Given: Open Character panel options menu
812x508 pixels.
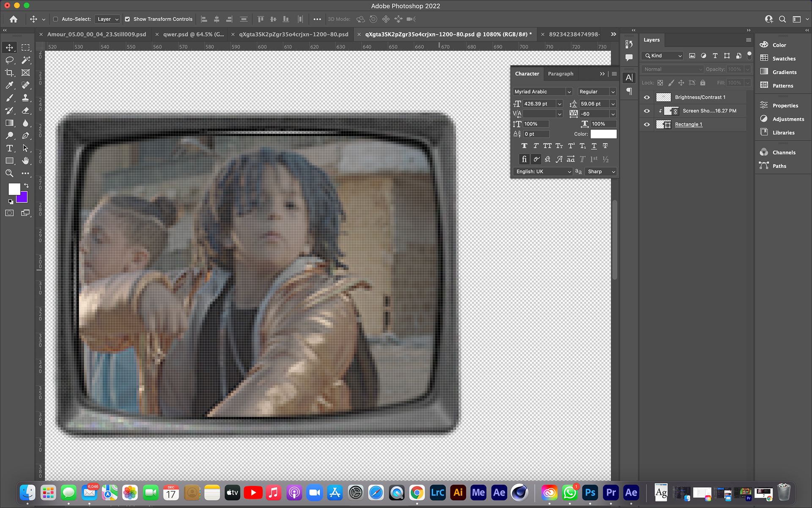Looking at the screenshot, I should pyautogui.click(x=614, y=74).
